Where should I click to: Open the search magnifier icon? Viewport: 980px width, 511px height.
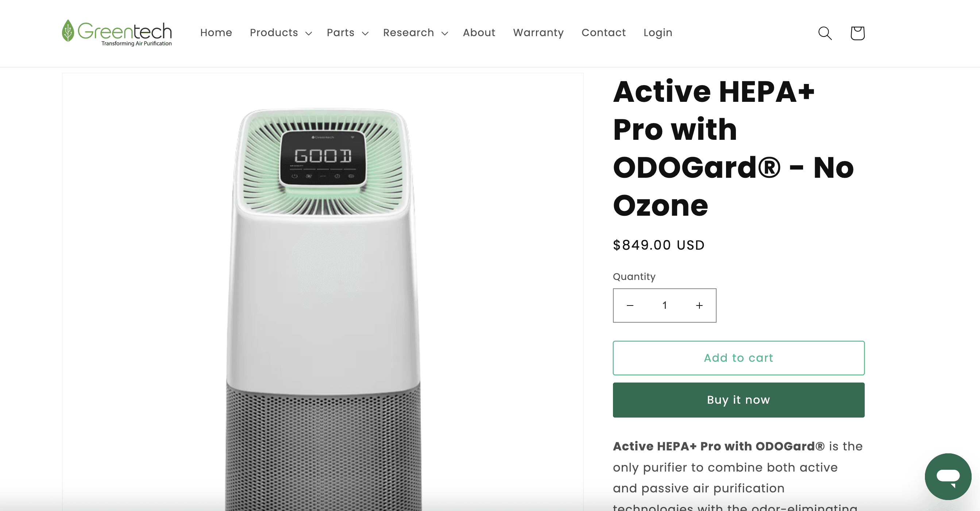click(x=825, y=33)
